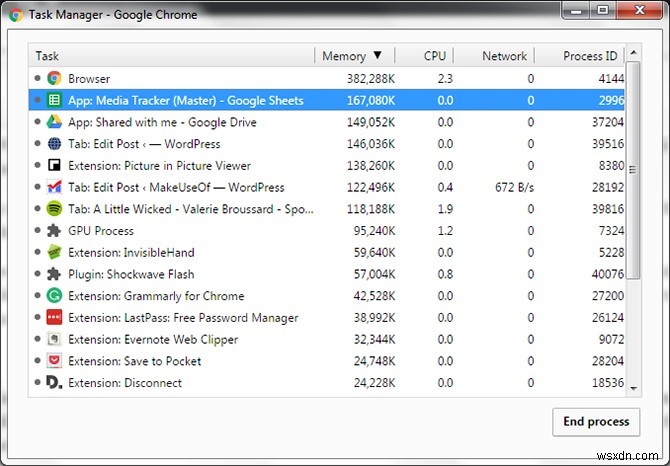The height and width of the screenshot is (466, 670).
Task: Select App: Shared with me - Google Drive
Action: click(x=326, y=122)
